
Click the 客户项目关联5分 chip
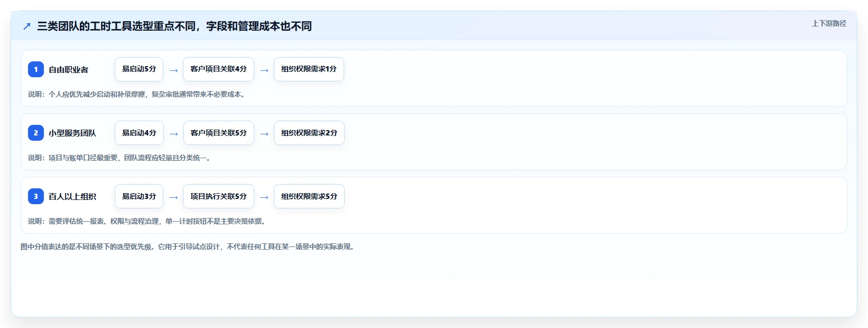click(x=218, y=133)
